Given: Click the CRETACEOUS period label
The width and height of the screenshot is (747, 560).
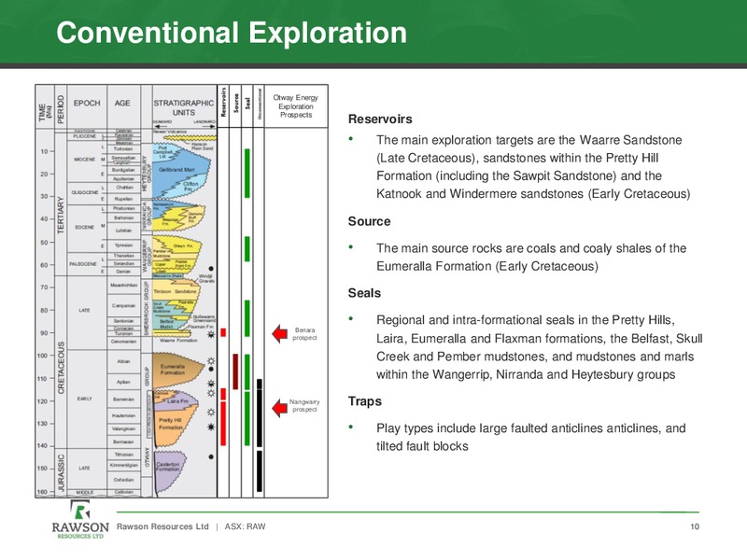Looking at the screenshot, I should [61, 368].
